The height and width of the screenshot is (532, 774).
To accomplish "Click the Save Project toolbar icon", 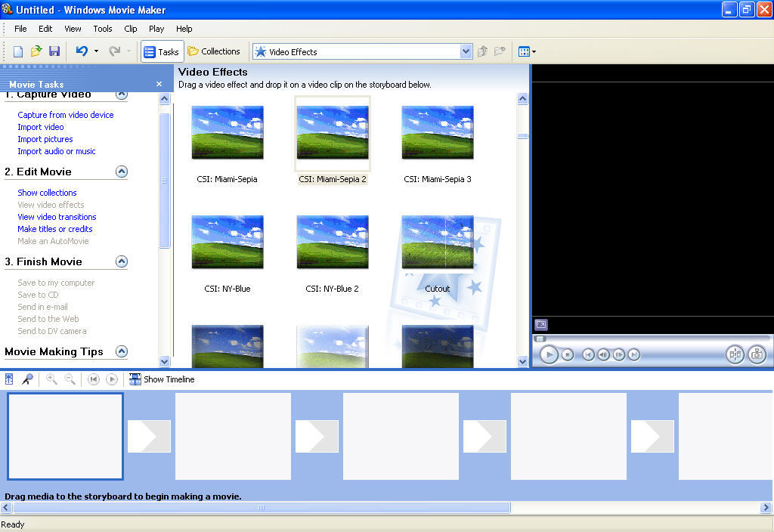I will click(54, 51).
